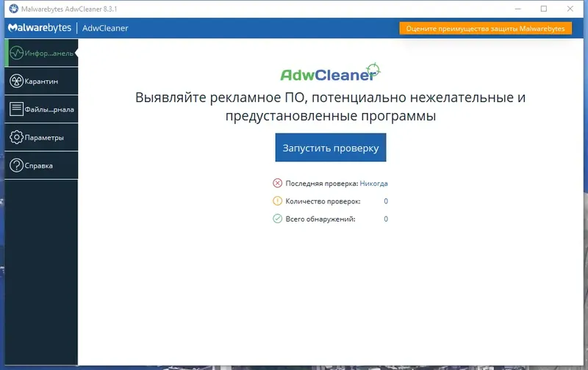Click the Выявляйте рекламное ПО headline text
588x370 pixels.
click(330, 106)
